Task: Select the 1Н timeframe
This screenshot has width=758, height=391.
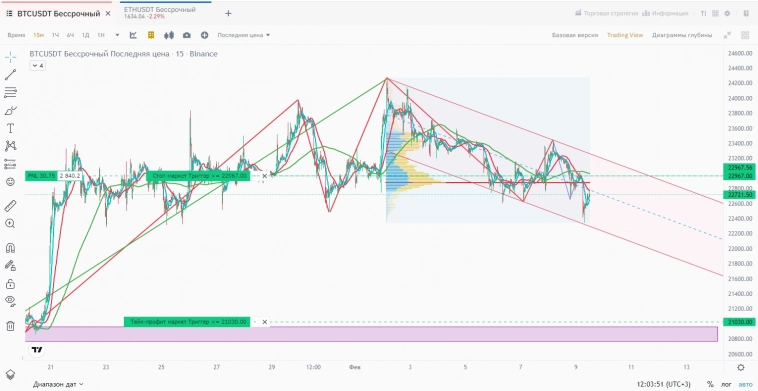Action: (101, 35)
